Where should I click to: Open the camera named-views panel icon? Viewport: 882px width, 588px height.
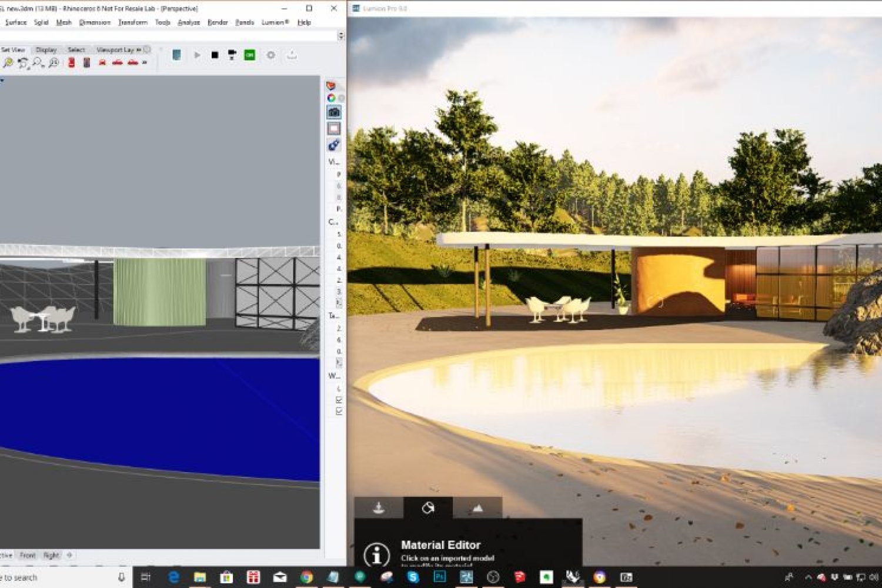[x=334, y=112]
